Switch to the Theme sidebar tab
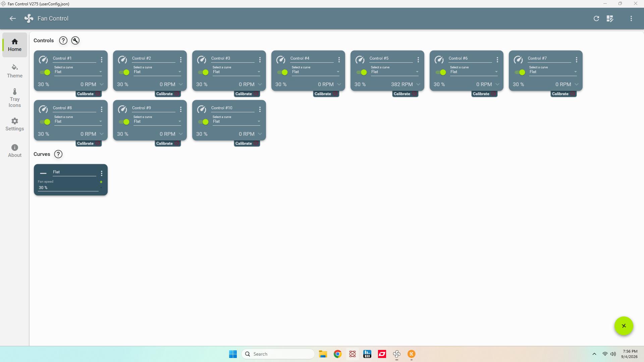 (x=15, y=71)
